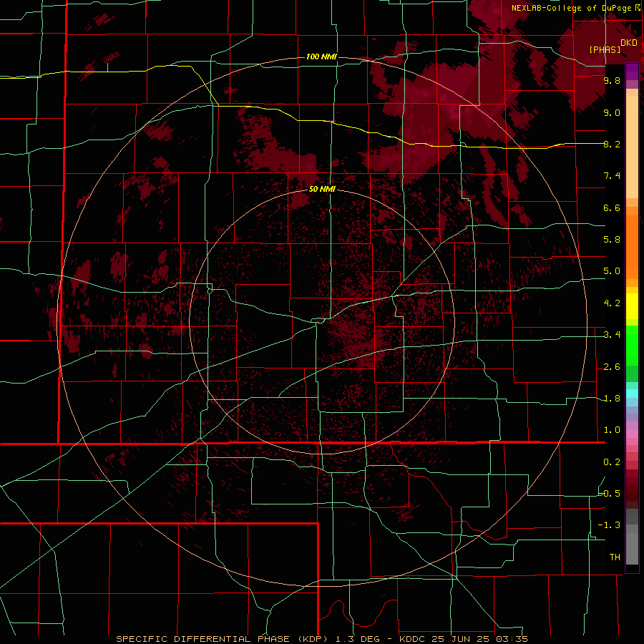Pick the gray band at the scale bottom
This screenshot has width=644, height=644.
pos(632,545)
